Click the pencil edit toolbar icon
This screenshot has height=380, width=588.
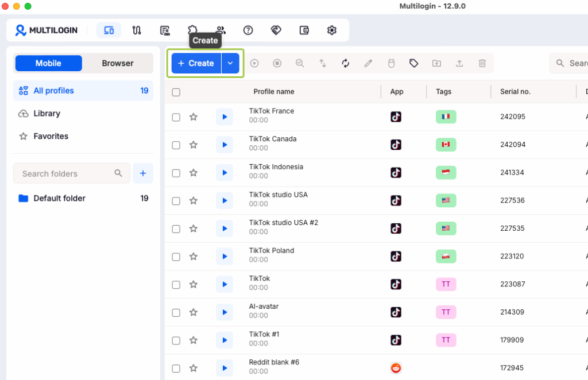click(368, 63)
